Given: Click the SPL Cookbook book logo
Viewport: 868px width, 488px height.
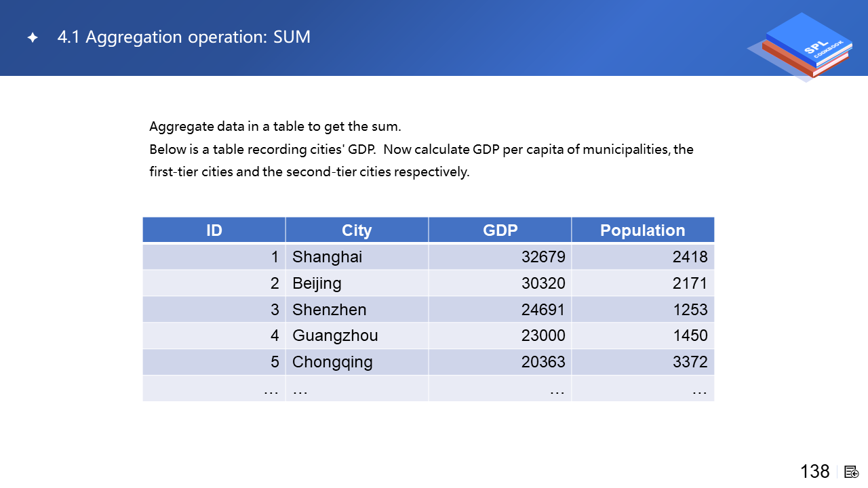Looking at the screenshot, I should 803,47.
